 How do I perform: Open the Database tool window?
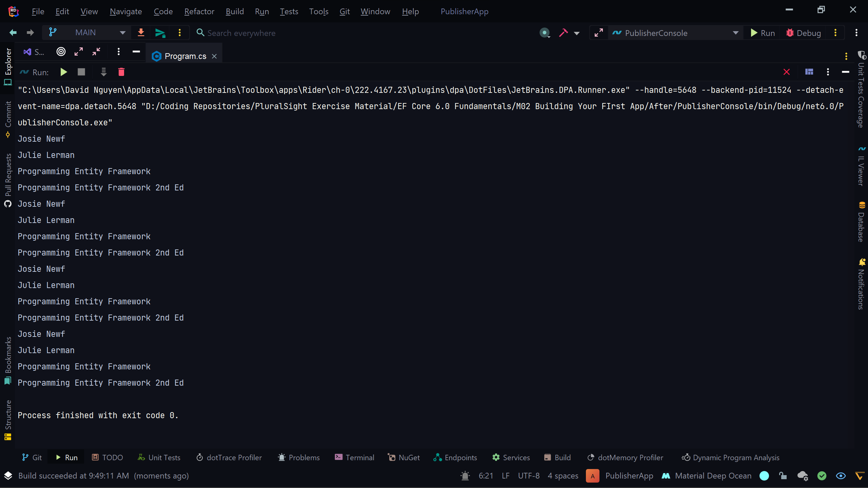[x=861, y=222]
